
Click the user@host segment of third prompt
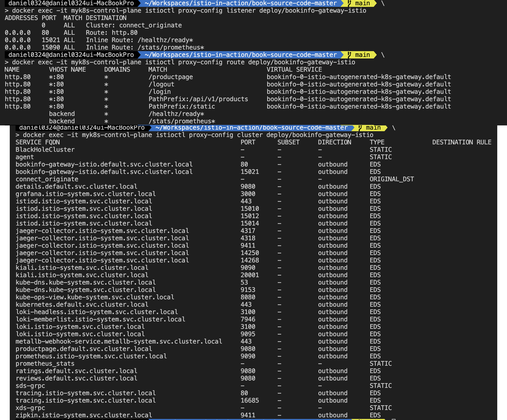[82, 128]
